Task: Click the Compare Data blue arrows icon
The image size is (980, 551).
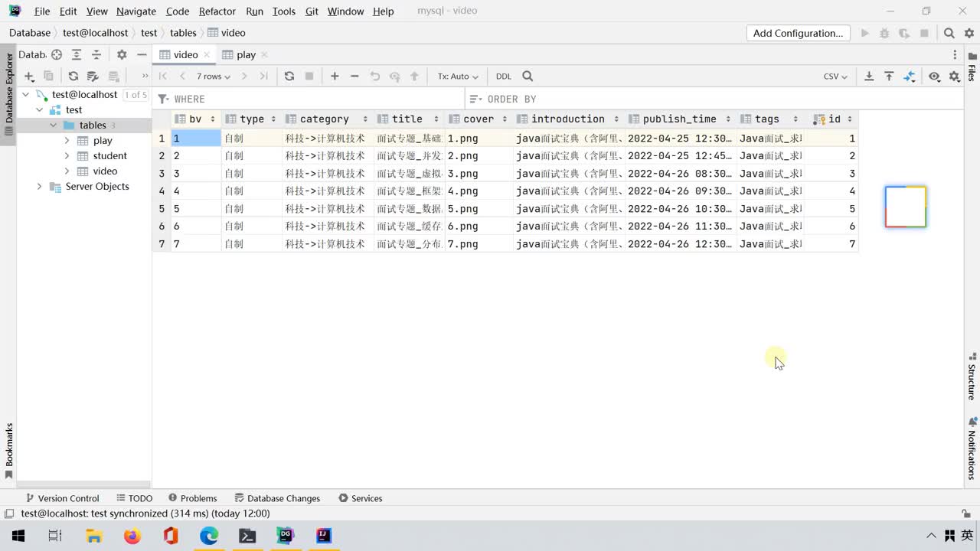Action: pos(909,76)
